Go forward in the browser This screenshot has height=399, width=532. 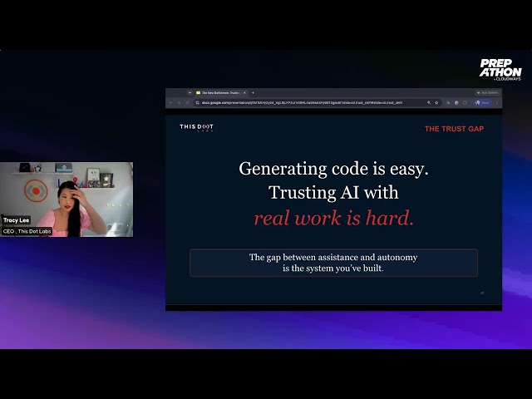coord(179,102)
